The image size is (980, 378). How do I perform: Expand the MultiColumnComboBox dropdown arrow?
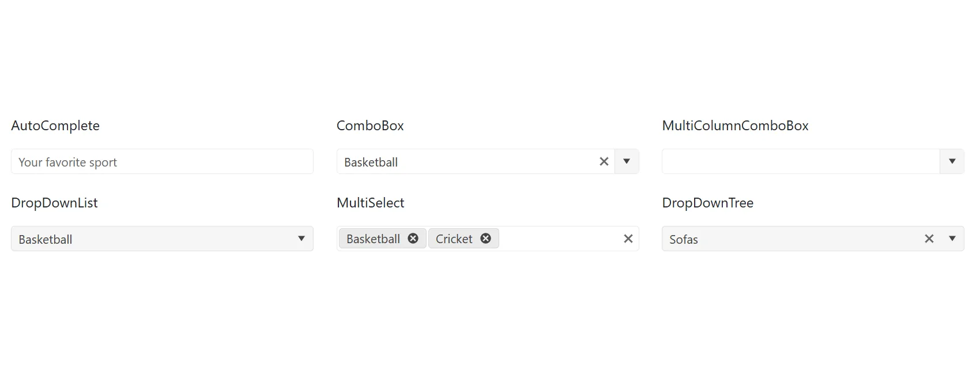(x=952, y=162)
